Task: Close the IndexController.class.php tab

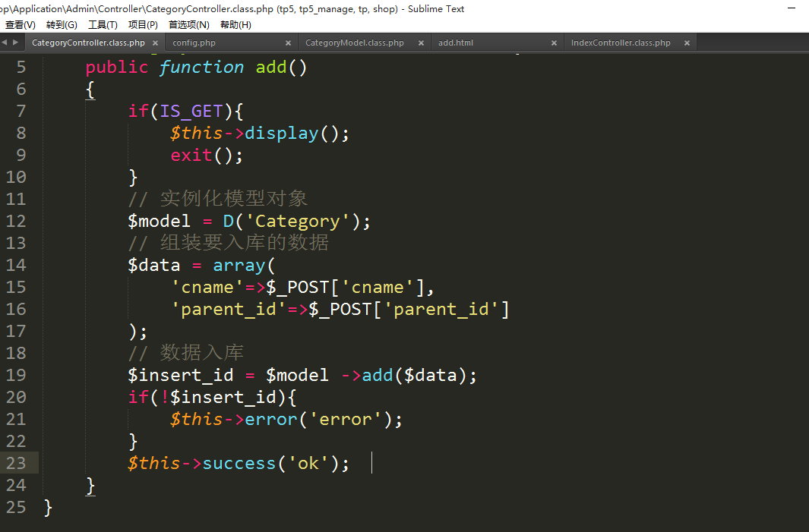Action: pyautogui.click(x=687, y=43)
